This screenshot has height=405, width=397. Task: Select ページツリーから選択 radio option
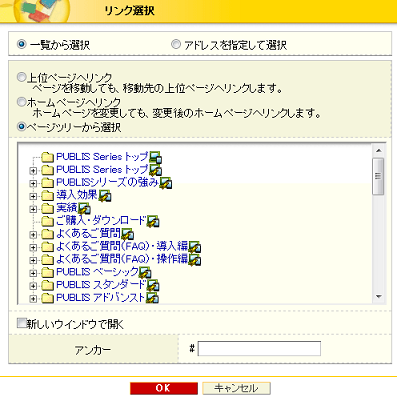coord(21,127)
